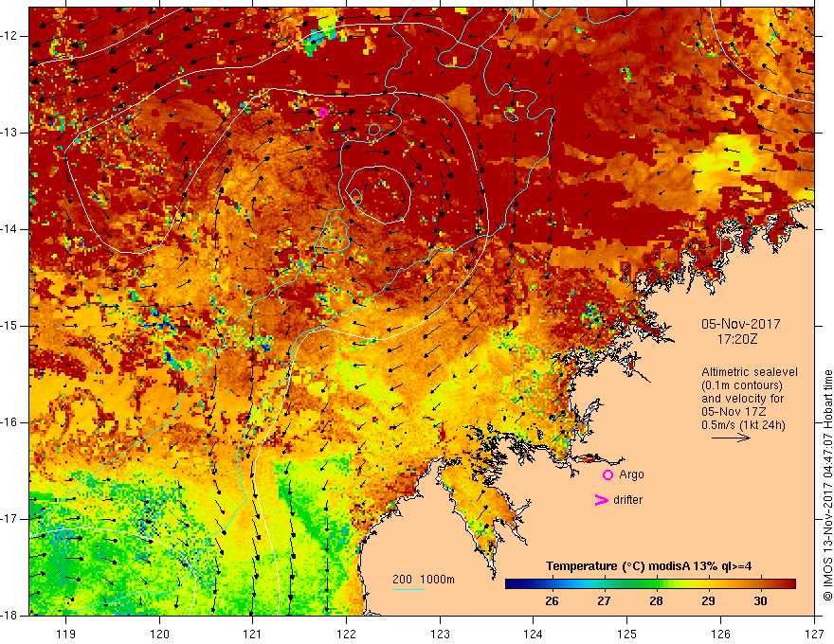Click longitude axis label 127

tap(814, 634)
